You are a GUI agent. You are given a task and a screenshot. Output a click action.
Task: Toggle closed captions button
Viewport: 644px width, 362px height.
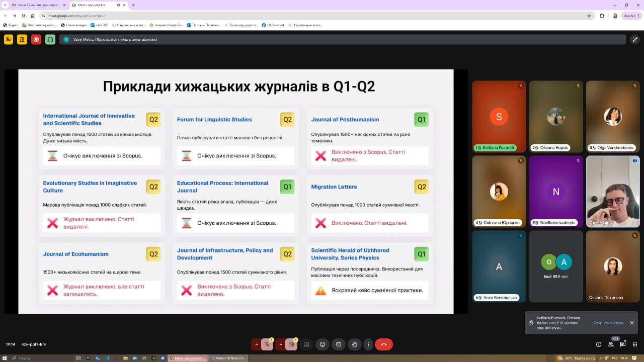339,344
